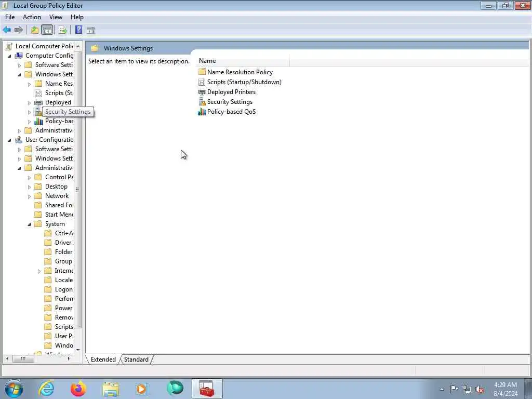Click the network tray icon

(x=467, y=390)
